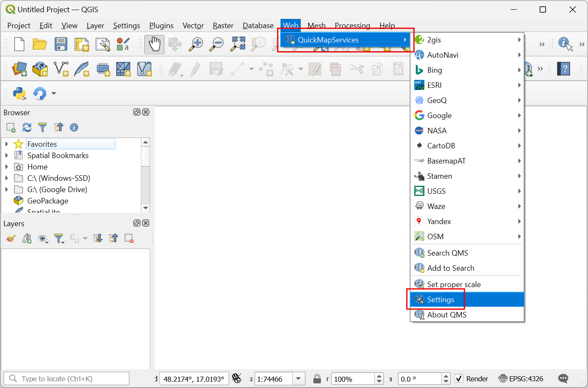Viewport: 588px width, 388px height.
Task: Increase magnifier percentage with up arrow
Action: [x=379, y=376]
